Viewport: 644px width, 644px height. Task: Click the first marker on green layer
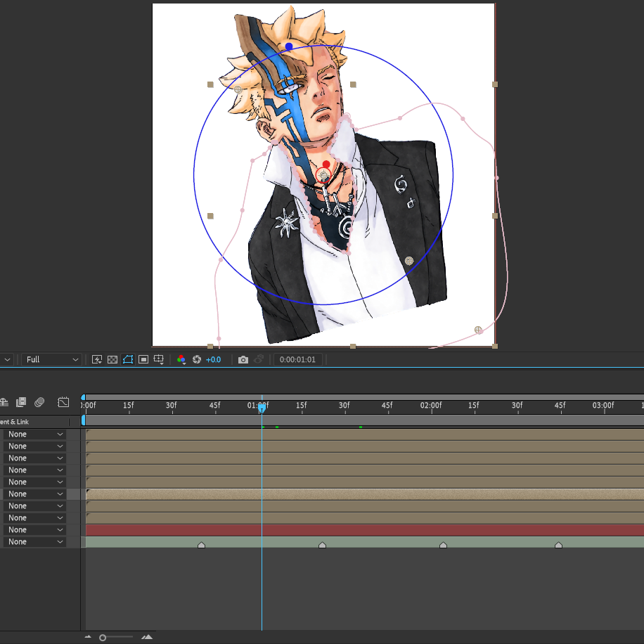pyautogui.click(x=201, y=545)
